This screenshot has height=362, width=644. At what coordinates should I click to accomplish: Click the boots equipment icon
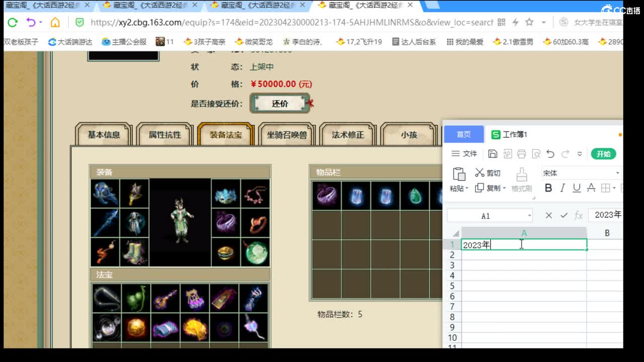[x=134, y=252]
